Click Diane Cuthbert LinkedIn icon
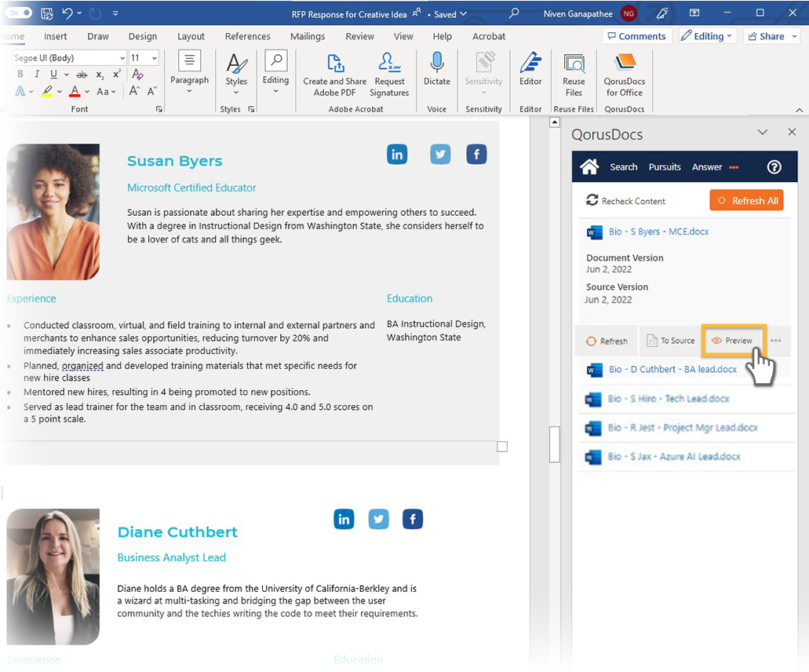This screenshot has width=809, height=672. tap(344, 519)
